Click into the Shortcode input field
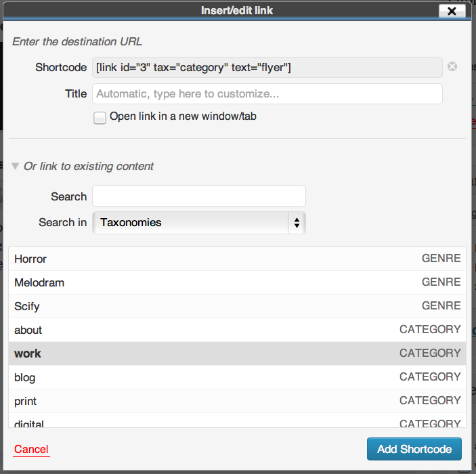 [x=267, y=68]
